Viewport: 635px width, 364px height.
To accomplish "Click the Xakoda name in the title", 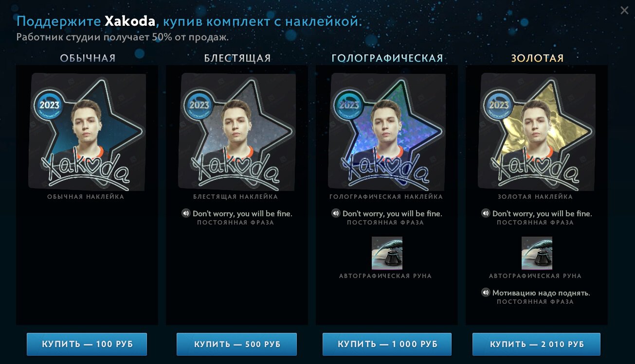I will pos(130,21).
